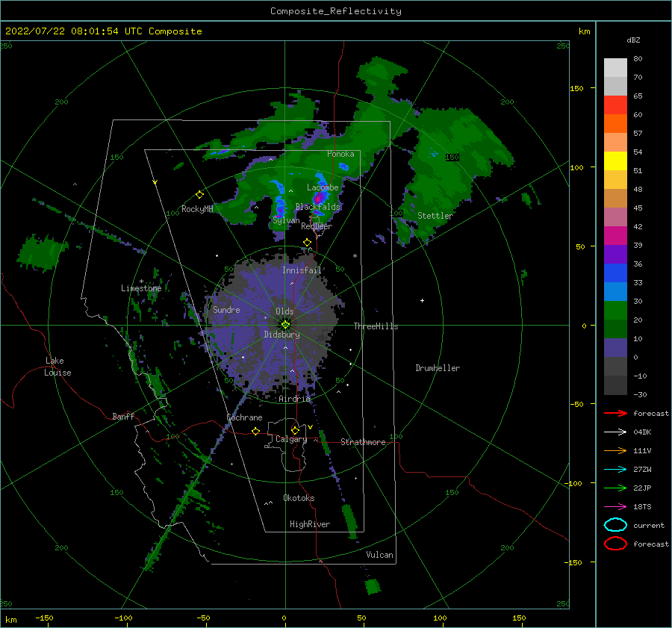Click the Okotoks city label

point(299,498)
